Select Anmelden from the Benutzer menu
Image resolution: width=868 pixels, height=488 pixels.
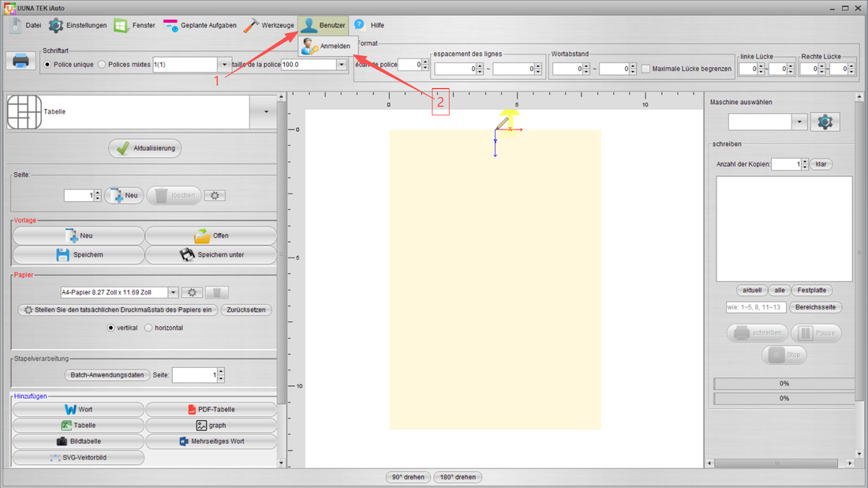tap(327, 47)
